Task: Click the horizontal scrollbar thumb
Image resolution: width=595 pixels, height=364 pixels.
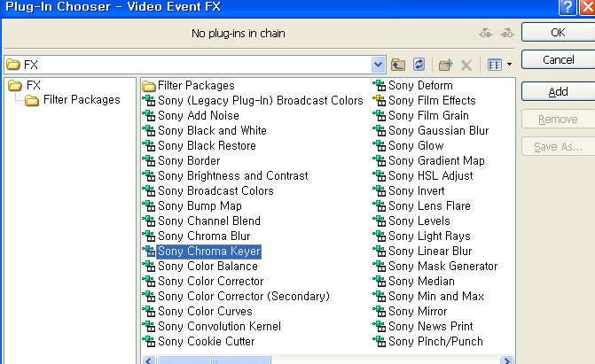Action: pyautogui.click(x=214, y=360)
